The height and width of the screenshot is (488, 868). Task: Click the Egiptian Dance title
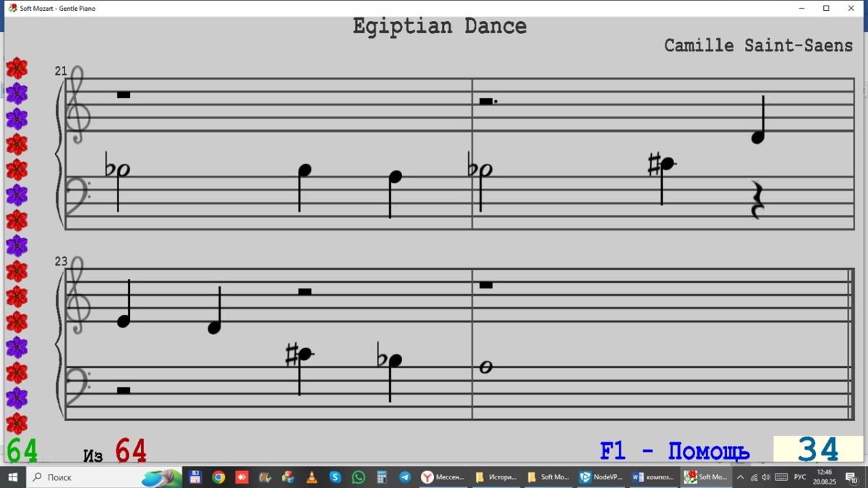440,27
